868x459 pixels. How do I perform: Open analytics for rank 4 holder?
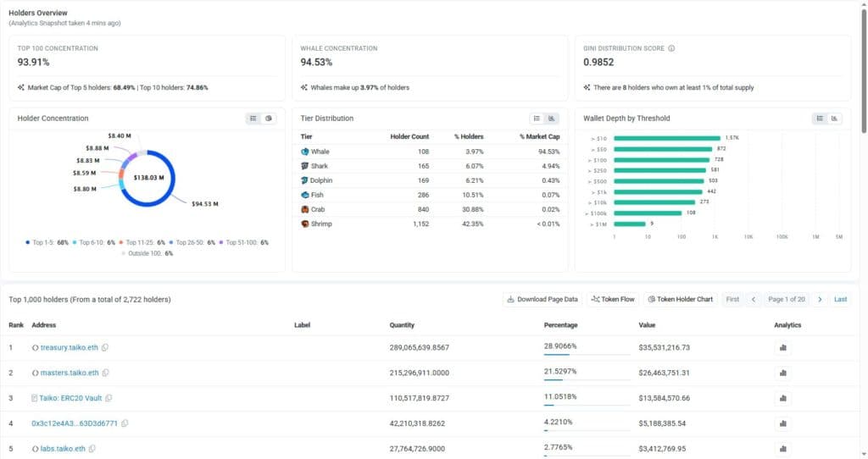[782, 423]
